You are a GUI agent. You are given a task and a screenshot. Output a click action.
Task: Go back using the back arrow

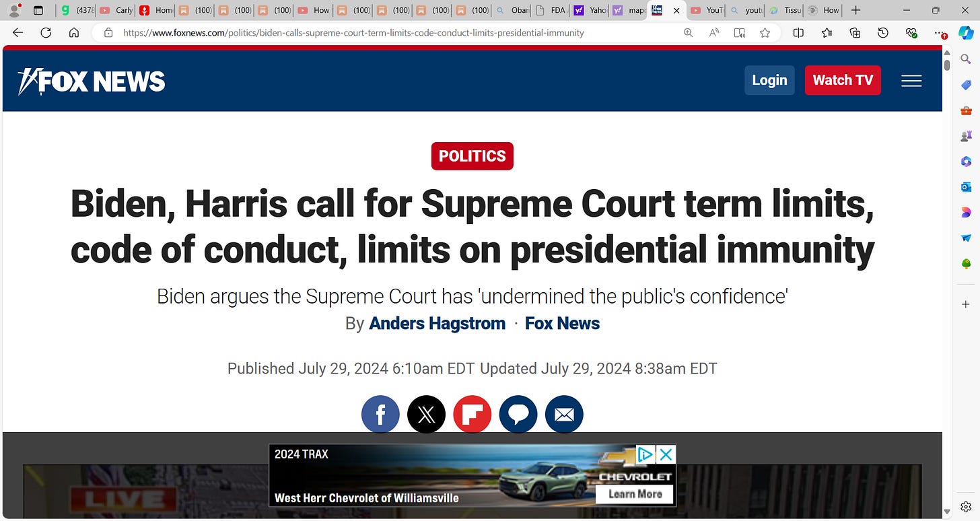pyautogui.click(x=18, y=33)
